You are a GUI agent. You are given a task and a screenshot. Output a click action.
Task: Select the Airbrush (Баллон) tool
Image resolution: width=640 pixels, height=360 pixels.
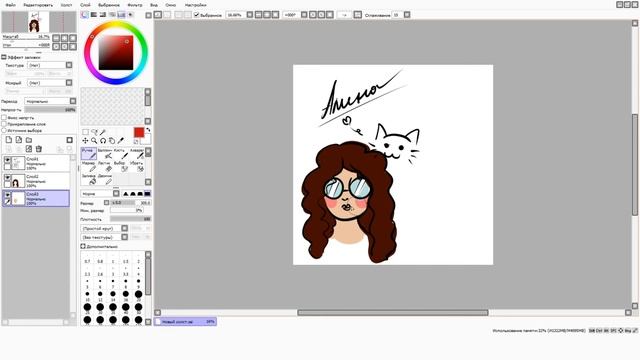105,153
